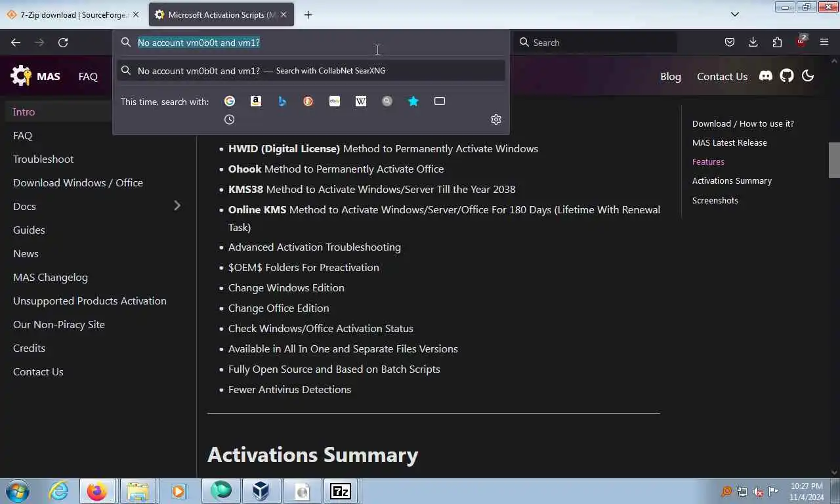Close the 7-Zip download tab
Viewport: 840px width, 504px height.
coord(136,14)
